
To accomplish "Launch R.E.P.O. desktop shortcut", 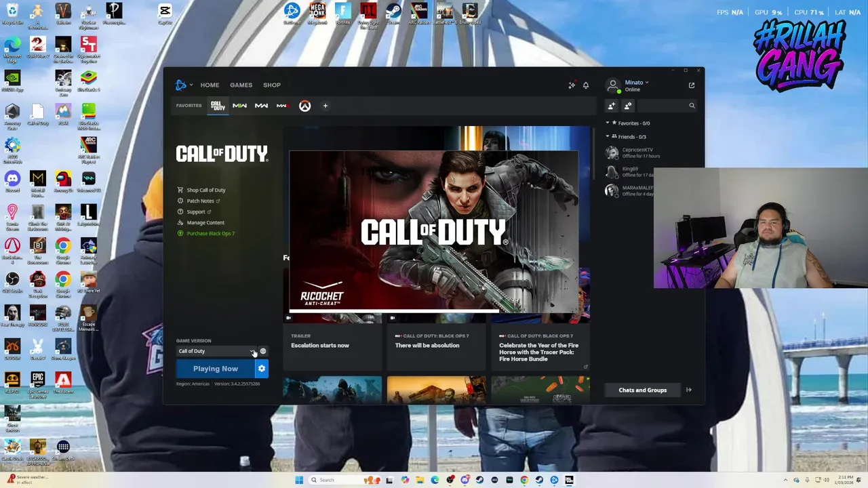I will [x=12, y=382].
